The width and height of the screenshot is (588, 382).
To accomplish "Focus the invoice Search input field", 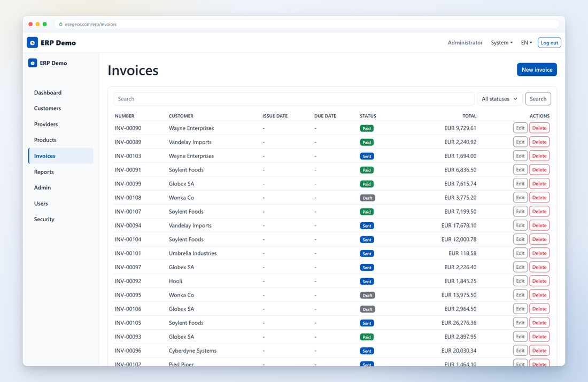I will tap(293, 99).
